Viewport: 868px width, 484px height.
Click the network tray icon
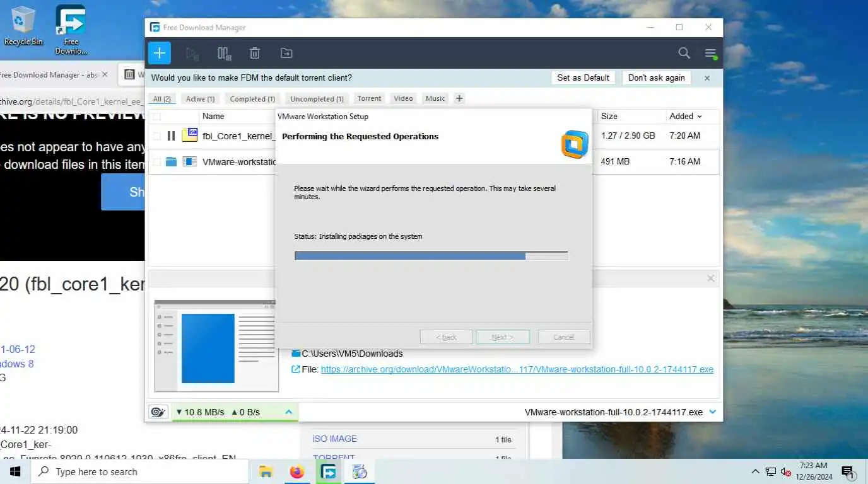(x=770, y=471)
